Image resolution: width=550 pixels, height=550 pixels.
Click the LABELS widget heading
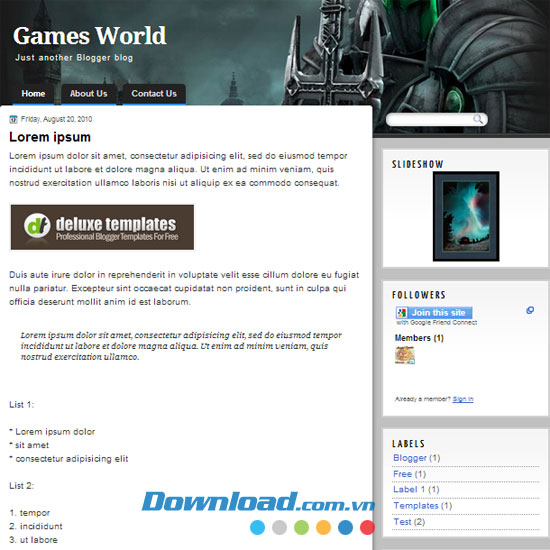(408, 444)
